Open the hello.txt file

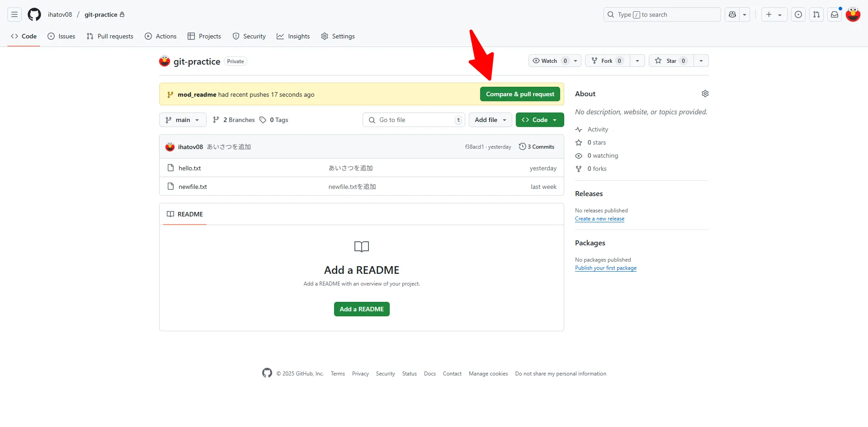(189, 168)
